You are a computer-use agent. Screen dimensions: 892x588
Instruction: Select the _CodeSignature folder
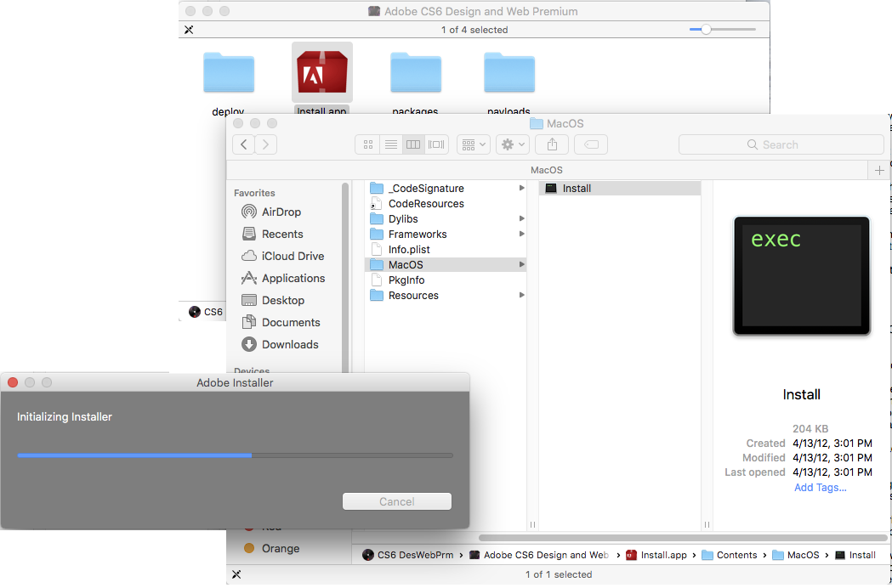(446, 189)
